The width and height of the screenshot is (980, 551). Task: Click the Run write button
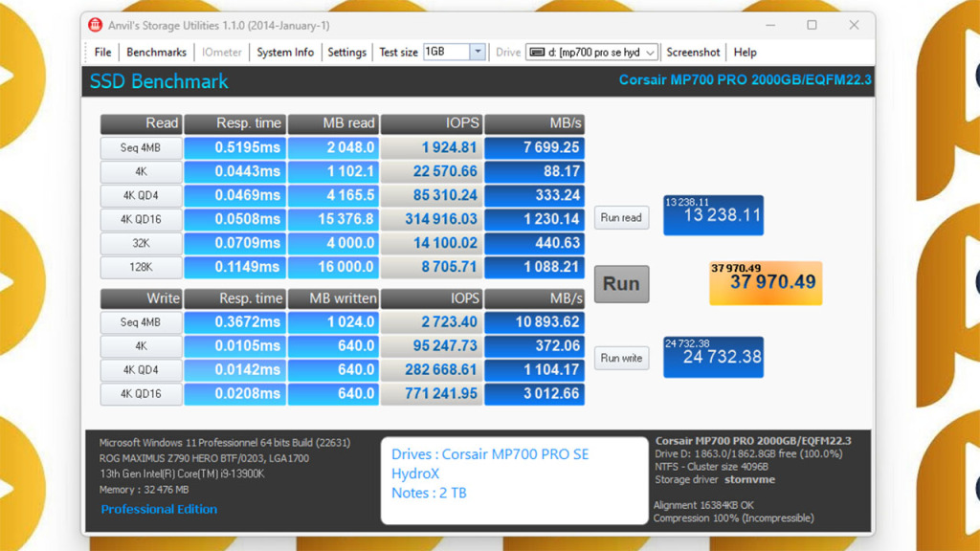click(x=620, y=358)
